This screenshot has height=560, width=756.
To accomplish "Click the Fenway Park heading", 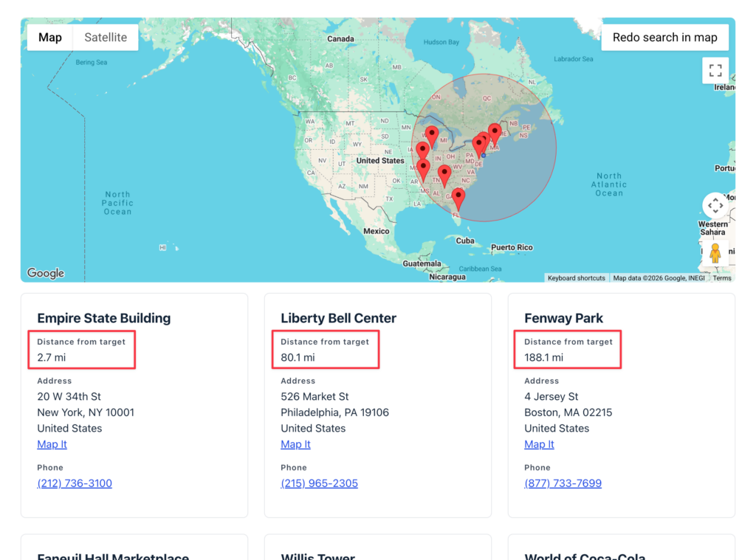I will tap(563, 318).
